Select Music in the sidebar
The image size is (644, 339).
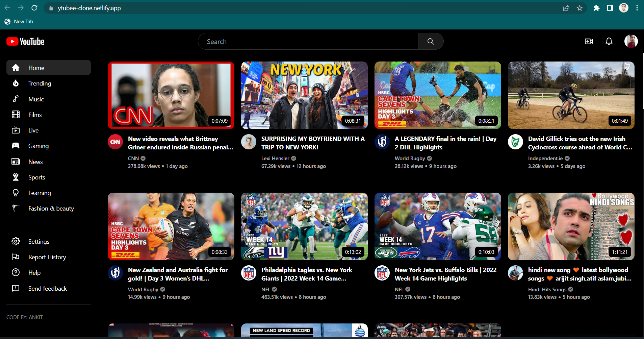pyautogui.click(x=49, y=99)
